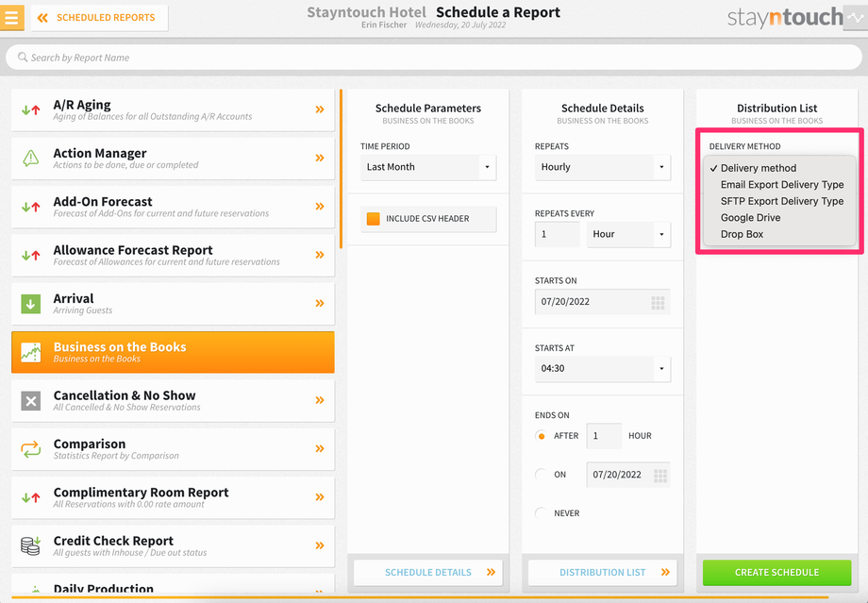Open the Repeats dropdown showing Hourly

click(x=602, y=167)
